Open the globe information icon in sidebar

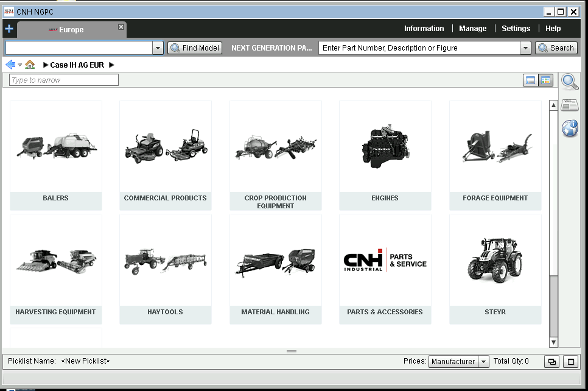[x=569, y=128]
